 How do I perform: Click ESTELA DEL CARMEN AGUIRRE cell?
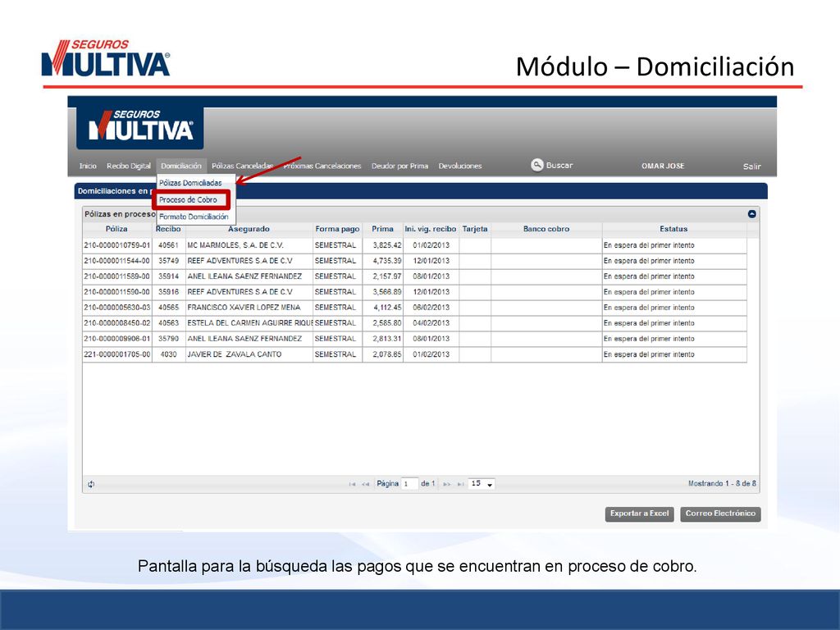(x=249, y=323)
